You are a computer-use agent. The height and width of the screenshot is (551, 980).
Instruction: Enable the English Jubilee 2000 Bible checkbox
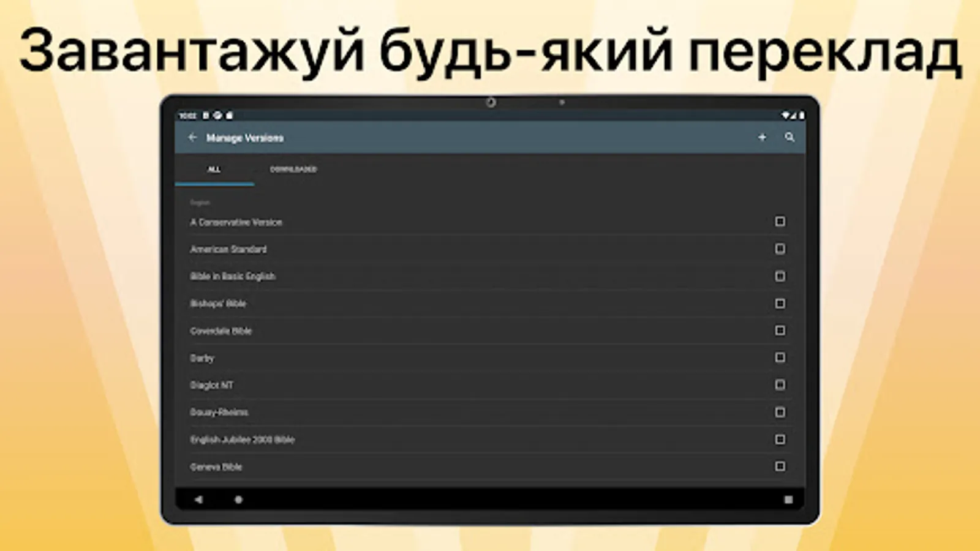pos(780,440)
